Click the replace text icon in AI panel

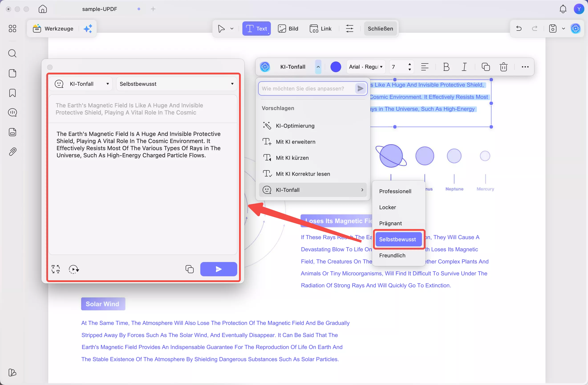[x=56, y=269]
